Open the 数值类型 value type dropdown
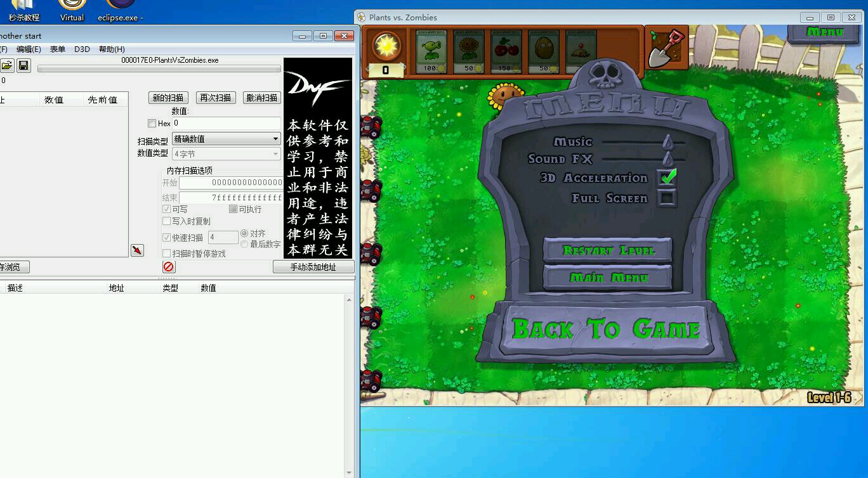This screenshot has width=868, height=478. point(227,154)
